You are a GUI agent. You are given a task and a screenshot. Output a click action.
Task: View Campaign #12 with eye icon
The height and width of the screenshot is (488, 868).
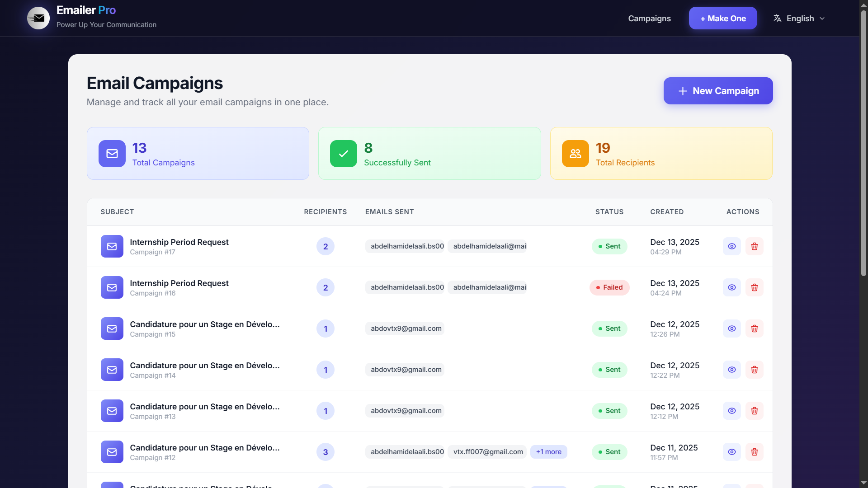[732, 452]
